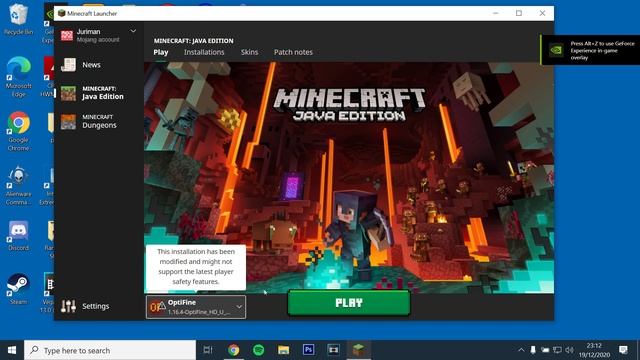Select the Google Chrome desktop shortcut
This screenshot has height=360, width=640.
tap(18, 131)
